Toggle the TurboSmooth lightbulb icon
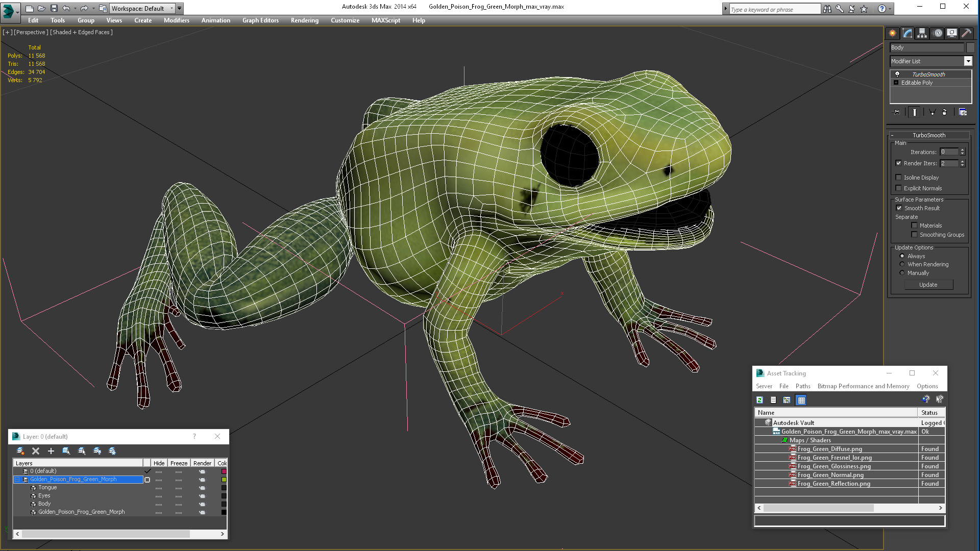 897,74
